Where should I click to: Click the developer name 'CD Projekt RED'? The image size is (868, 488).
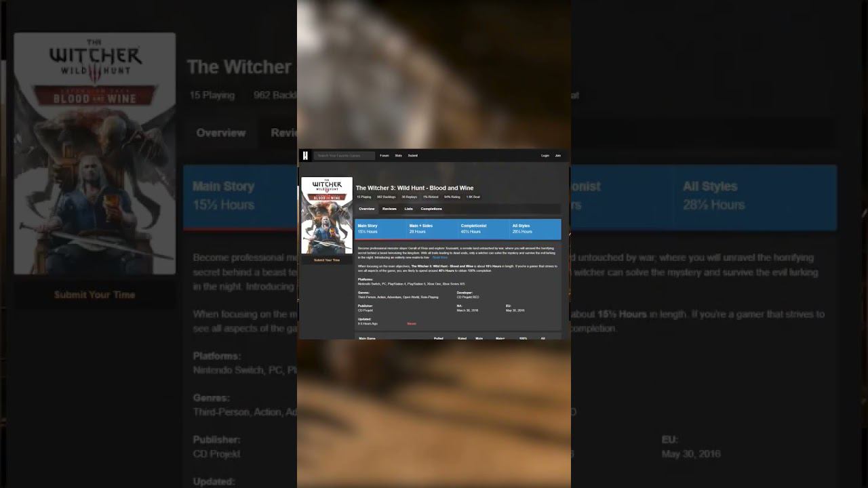click(468, 297)
